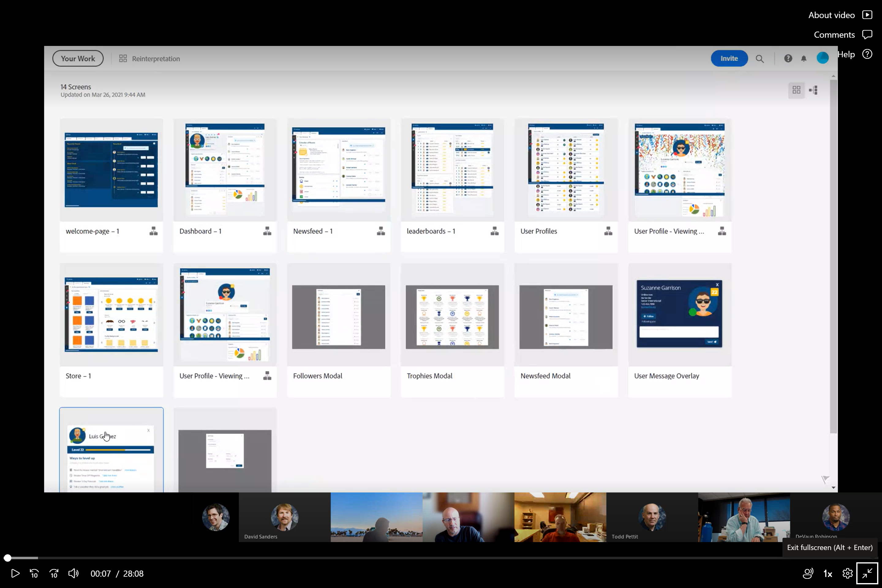Mute the video volume speaker icon
The width and height of the screenshot is (882, 588).
(x=73, y=573)
